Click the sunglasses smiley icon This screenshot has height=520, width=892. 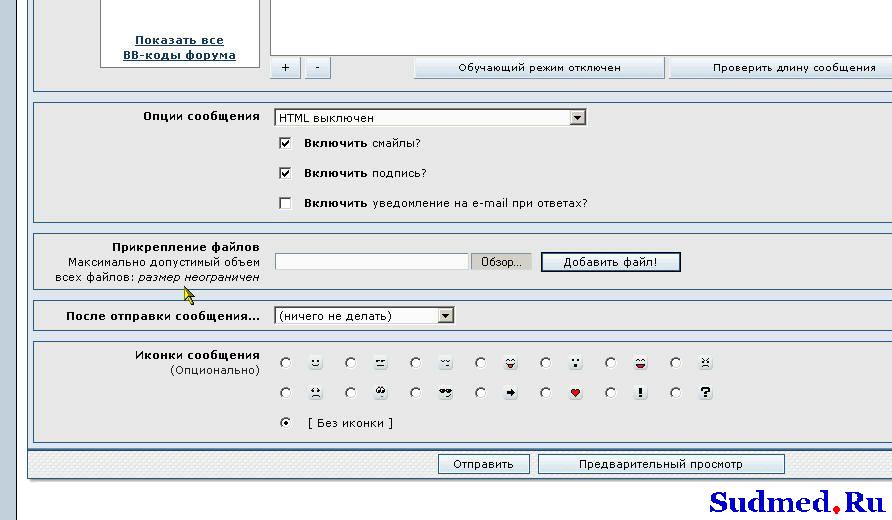[445, 393]
